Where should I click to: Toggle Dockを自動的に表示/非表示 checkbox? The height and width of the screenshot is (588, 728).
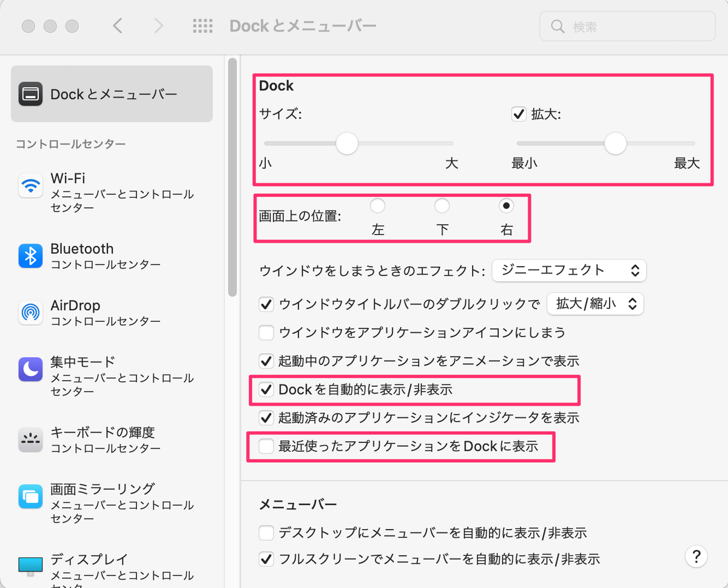[x=266, y=389]
